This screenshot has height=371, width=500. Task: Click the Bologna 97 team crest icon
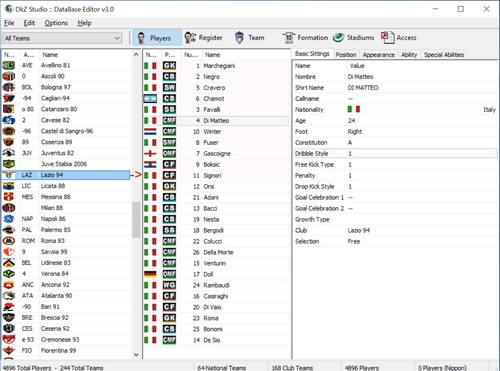(x=9, y=87)
